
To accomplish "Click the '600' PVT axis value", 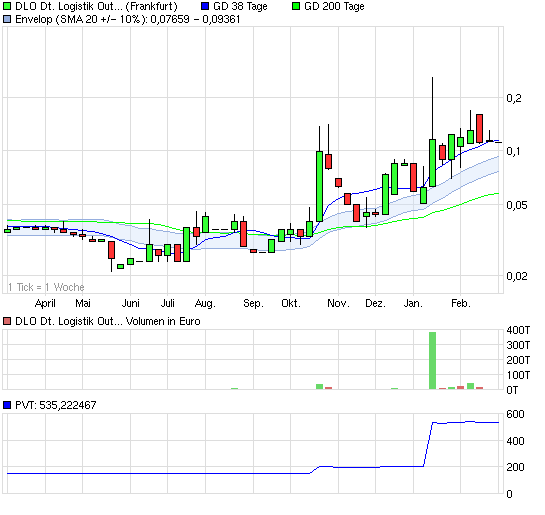I will 515,414.
